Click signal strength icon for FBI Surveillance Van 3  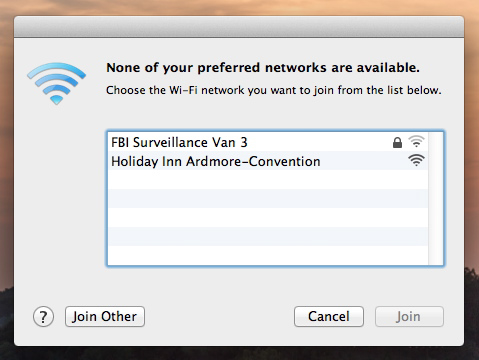416,141
